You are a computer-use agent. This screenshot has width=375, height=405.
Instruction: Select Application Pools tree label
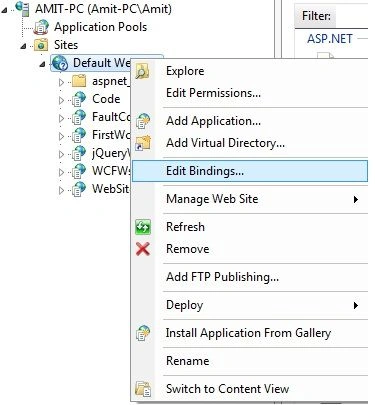pos(100,27)
